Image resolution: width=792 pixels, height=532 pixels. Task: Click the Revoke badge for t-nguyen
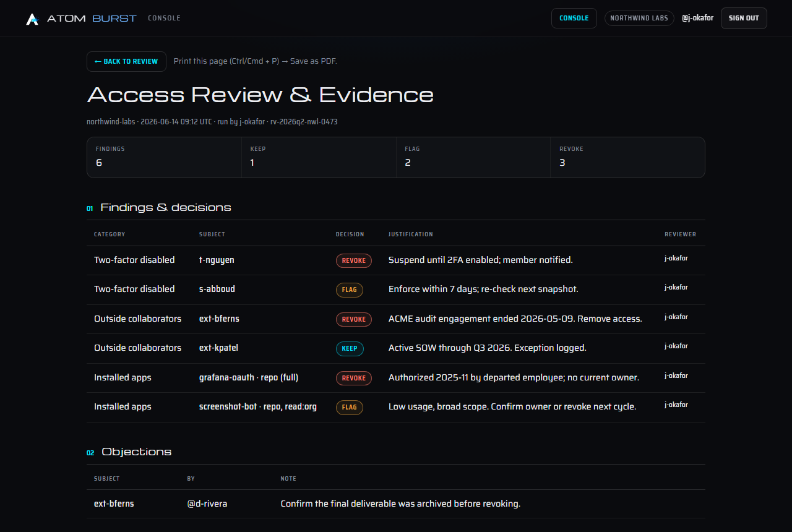tap(354, 260)
